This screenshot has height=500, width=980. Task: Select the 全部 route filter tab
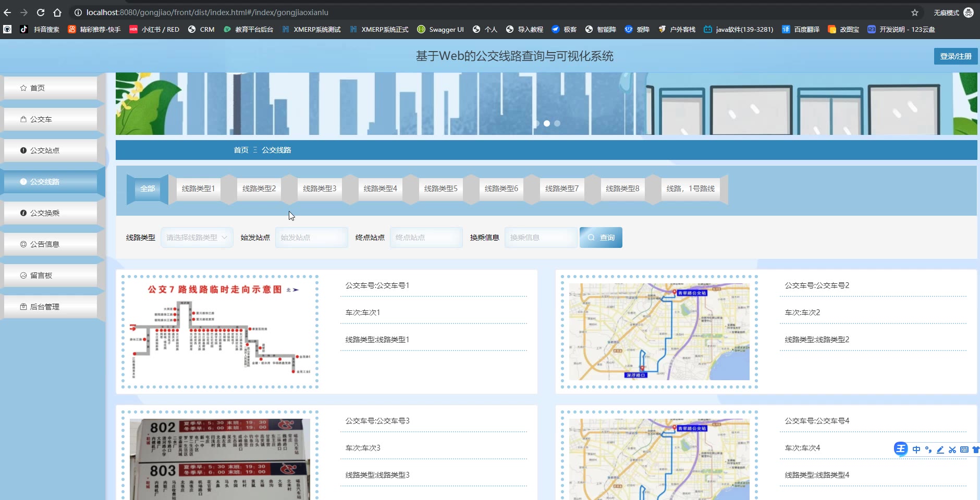[x=148, y=189]
